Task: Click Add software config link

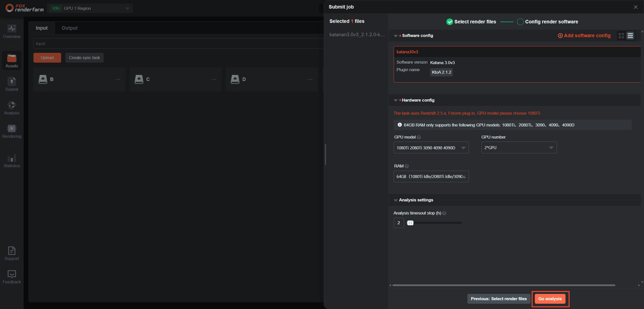Action: [x=584, y=36]
